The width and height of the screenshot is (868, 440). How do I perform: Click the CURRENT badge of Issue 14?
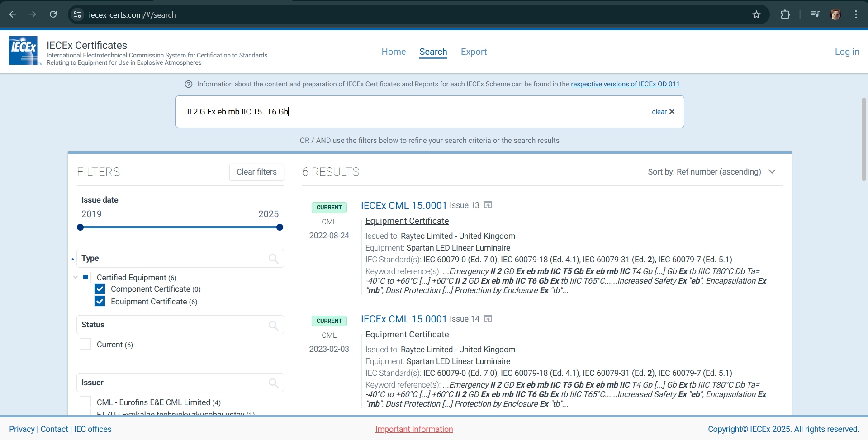[329, 321]
